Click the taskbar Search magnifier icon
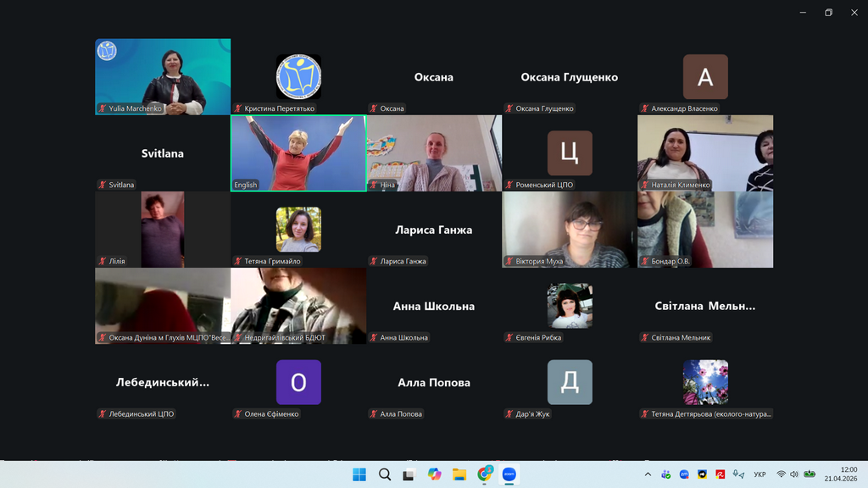The width and height of the screenshot is (868, 488). (384, 474)
